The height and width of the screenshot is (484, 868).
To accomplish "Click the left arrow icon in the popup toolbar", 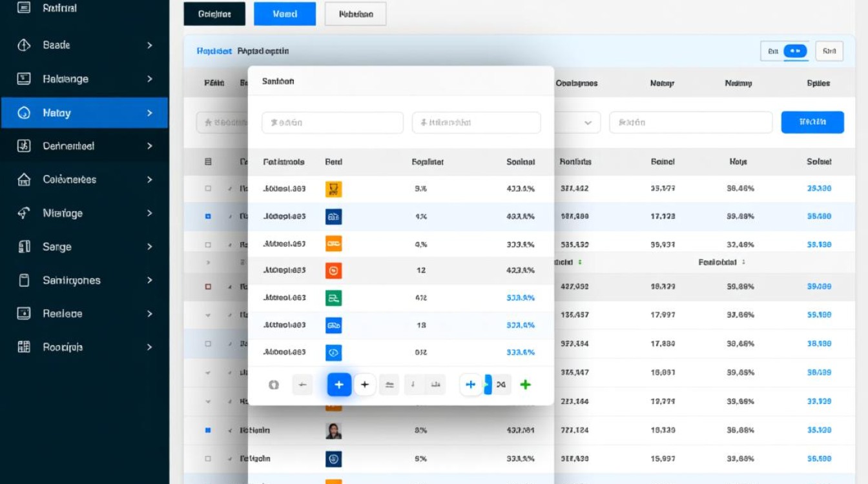I will (x=302, y=385).
